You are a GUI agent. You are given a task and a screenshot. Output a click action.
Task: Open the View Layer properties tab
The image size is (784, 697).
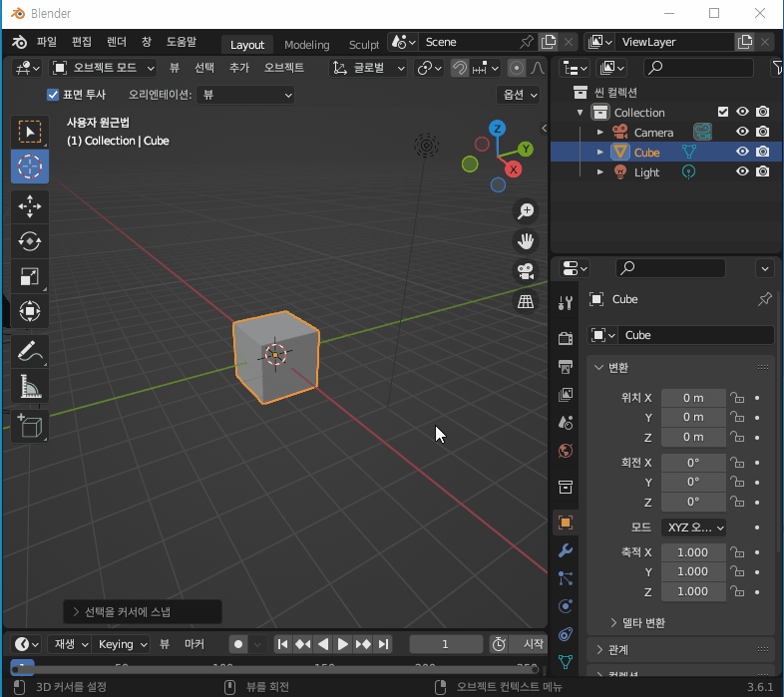pos(566,395)
